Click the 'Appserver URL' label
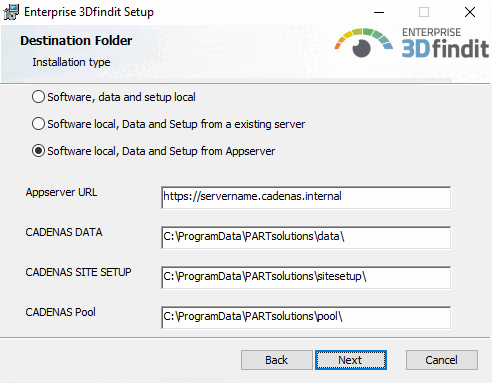492x383 pixels. (x=61, y=192)
